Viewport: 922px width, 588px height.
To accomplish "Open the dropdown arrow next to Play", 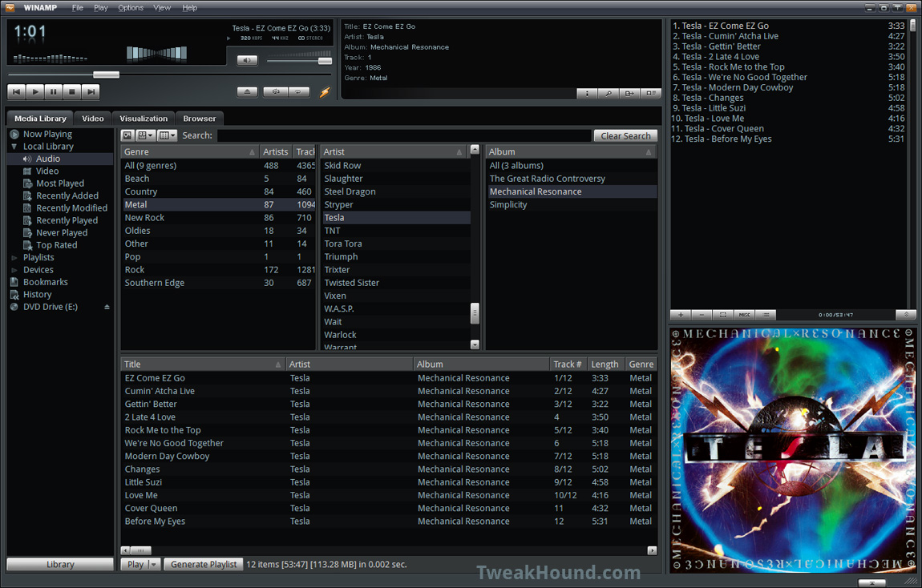I will (x=153, y=565).
